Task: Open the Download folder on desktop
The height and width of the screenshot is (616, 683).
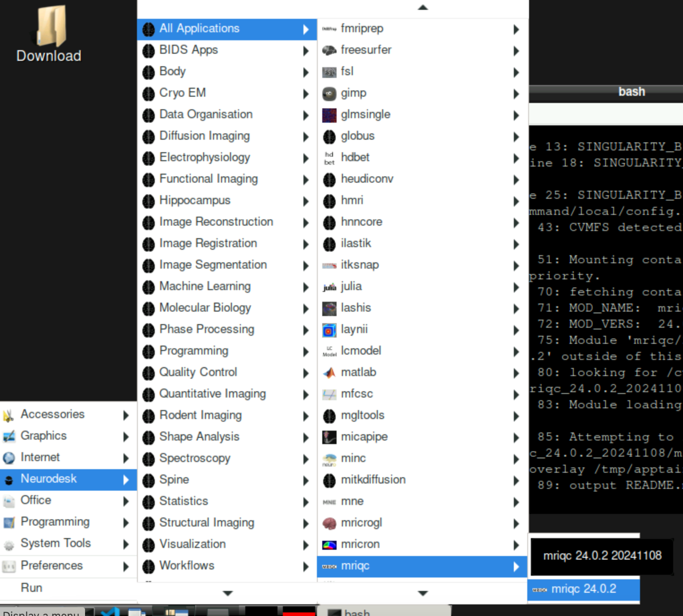Action: pyautogui.click(x=49, y=34)
